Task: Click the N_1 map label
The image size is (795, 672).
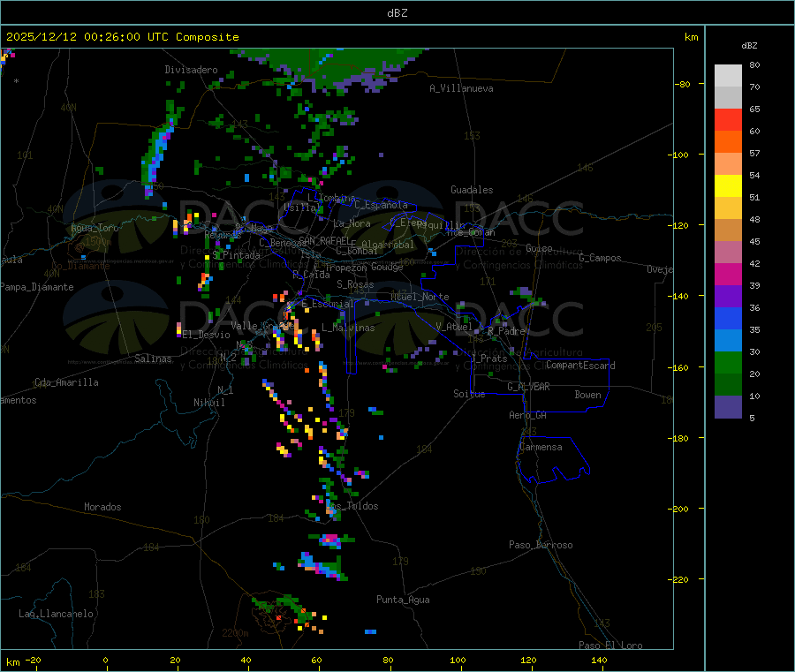Action: (225, 390)
